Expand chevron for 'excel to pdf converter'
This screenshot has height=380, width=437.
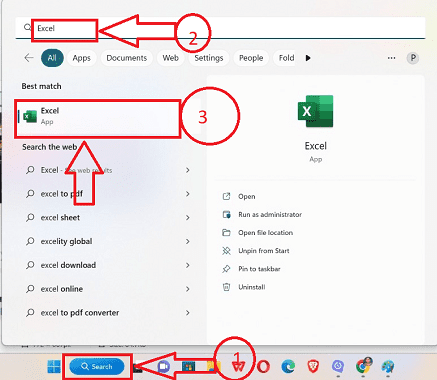tap(188, 313)
